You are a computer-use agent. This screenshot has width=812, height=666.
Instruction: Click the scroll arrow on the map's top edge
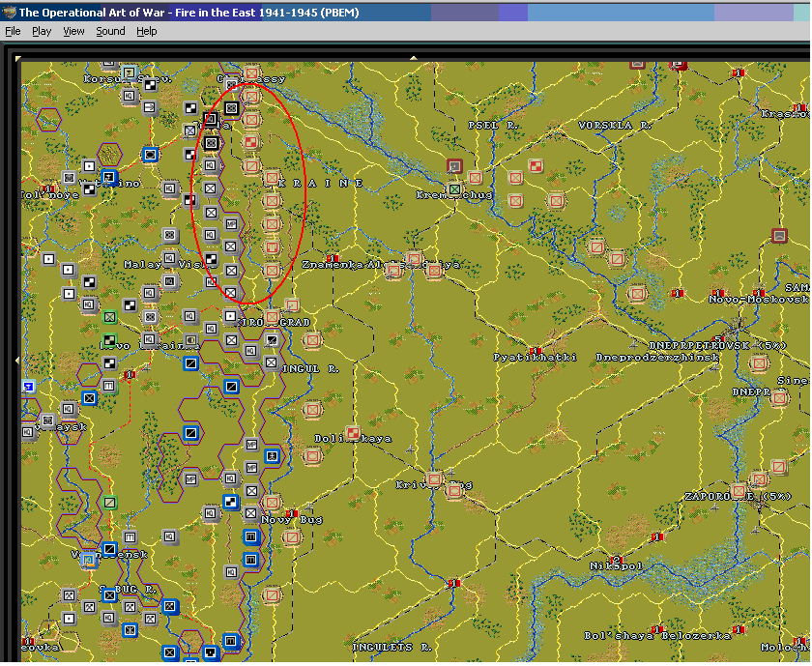coord(414,58)
